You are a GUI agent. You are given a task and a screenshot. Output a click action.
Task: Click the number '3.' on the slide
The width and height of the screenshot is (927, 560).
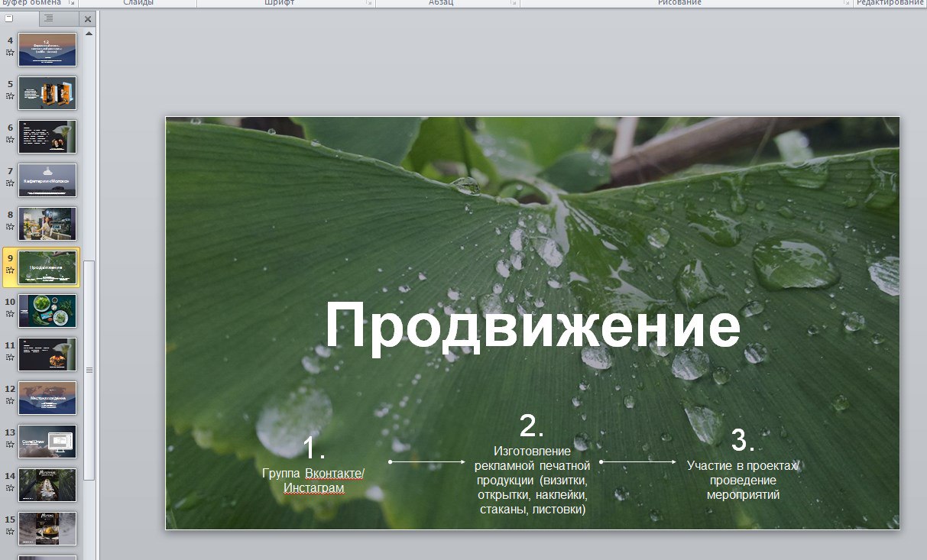pos(743,441)
